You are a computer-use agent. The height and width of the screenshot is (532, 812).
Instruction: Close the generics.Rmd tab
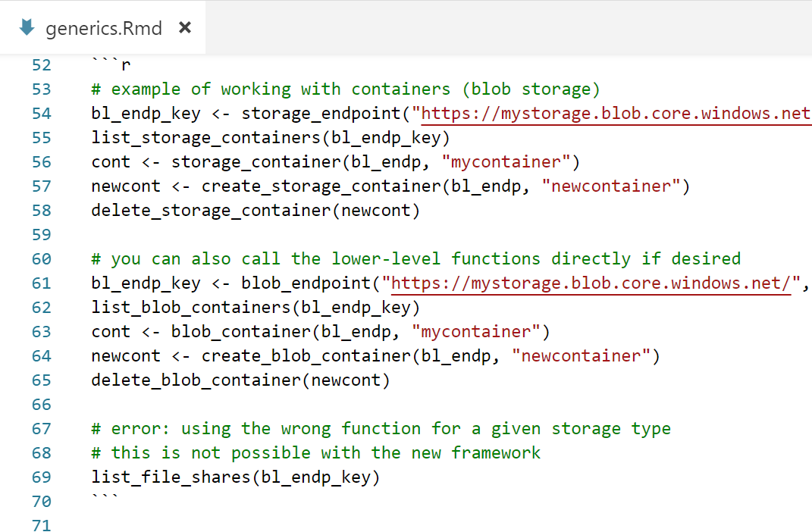pyautogui.click(x=184, y=27)
